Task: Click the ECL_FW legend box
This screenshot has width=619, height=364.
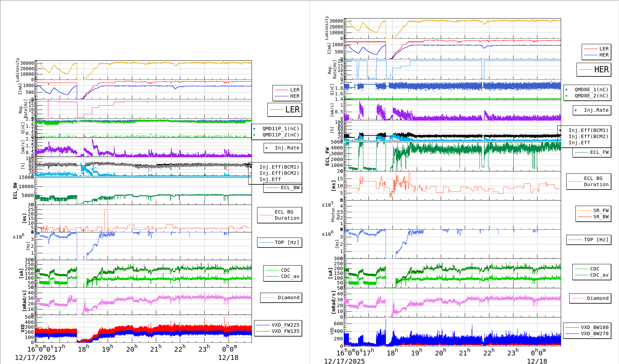Action: [x=592, y=153]
